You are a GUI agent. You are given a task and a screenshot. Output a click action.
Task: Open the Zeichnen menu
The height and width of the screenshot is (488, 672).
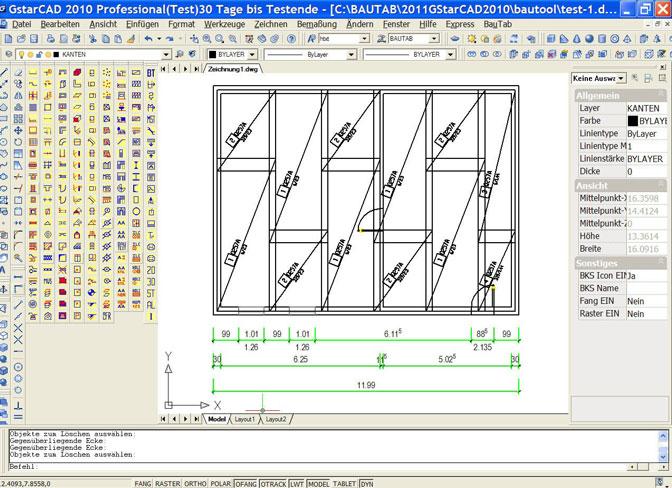pyautogui.click(x=271, y=24)
